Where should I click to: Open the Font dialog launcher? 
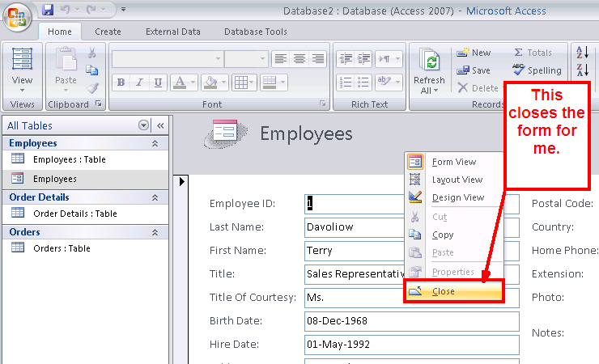323,104
